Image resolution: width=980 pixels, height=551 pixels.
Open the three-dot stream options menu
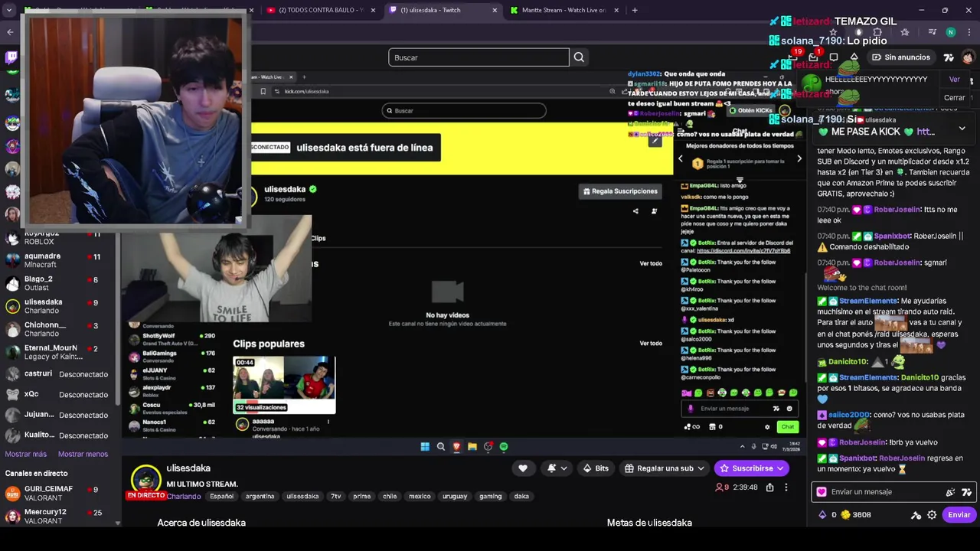click(786, 487)
